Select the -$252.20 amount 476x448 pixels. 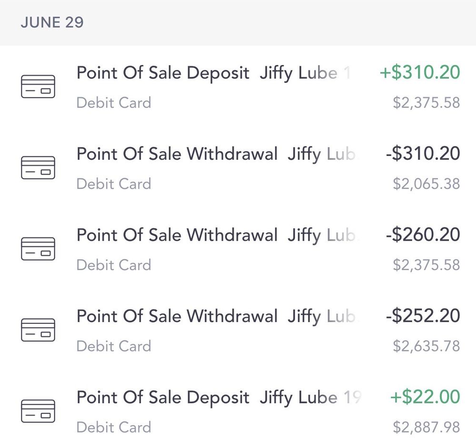click(x=423, y=316)
